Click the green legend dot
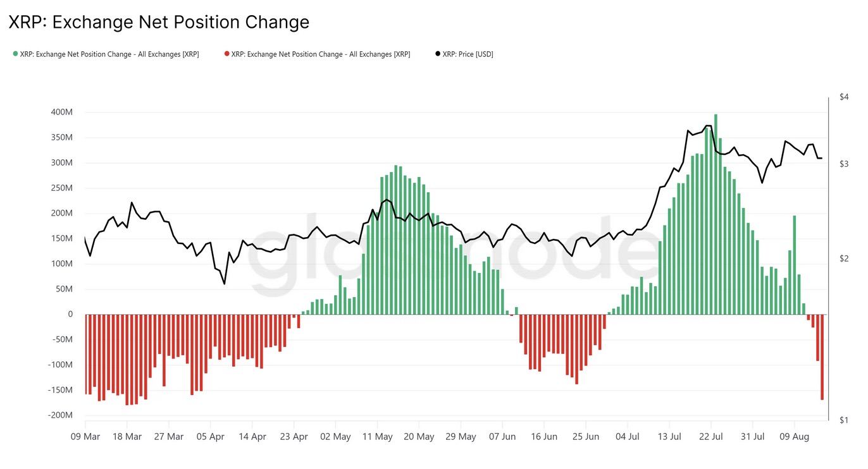Viewport: 868px width, 469px height. pyautogui.click(x=15, y=54)
